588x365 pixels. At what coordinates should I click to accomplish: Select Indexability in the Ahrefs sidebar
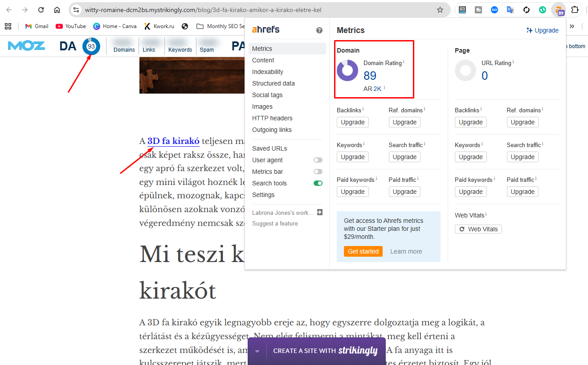267,71
